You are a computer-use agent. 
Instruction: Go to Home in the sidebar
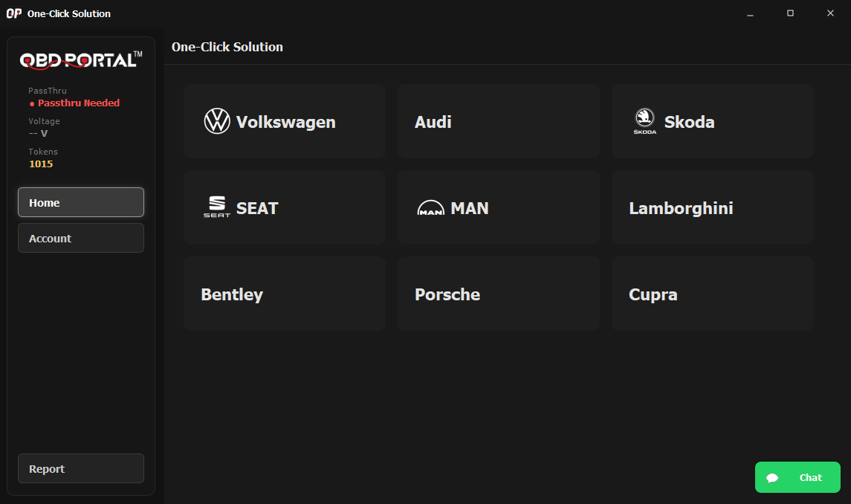[81, 202]
